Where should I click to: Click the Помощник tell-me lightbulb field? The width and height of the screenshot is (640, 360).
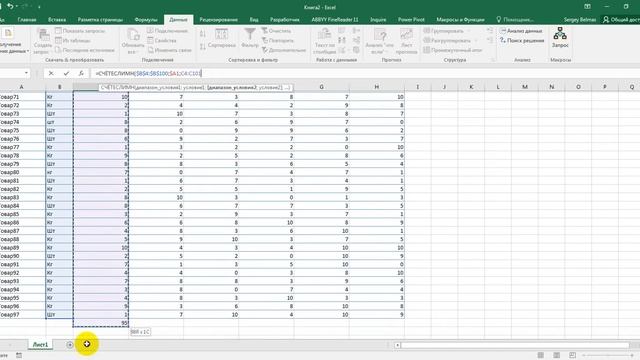515,20
